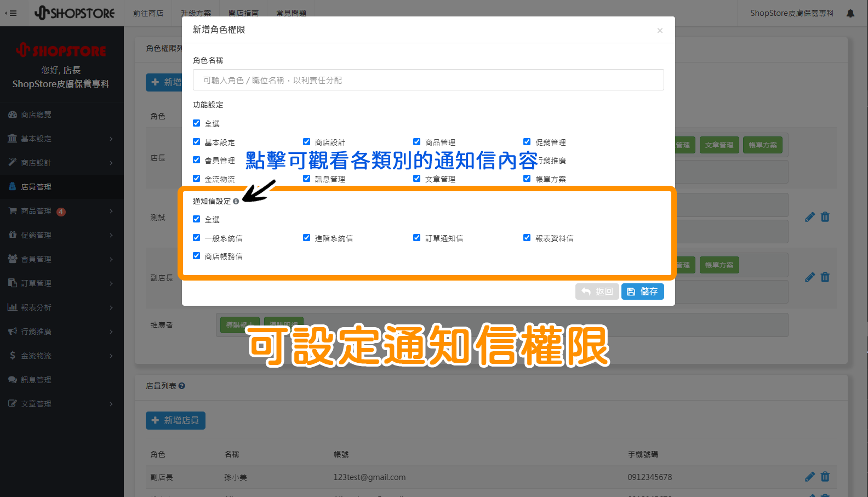Edit the 測試 role with pencil icon
The width and height of the screenshot is (868, 497).
(810, 217)
